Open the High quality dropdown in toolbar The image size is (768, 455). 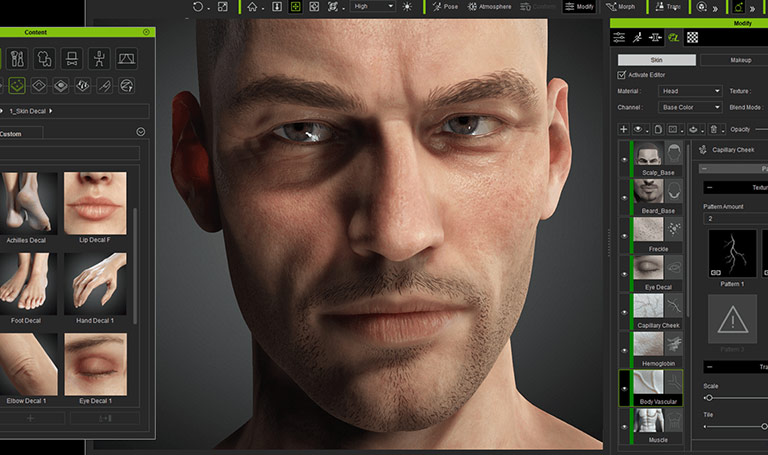(x=373, y=7)
